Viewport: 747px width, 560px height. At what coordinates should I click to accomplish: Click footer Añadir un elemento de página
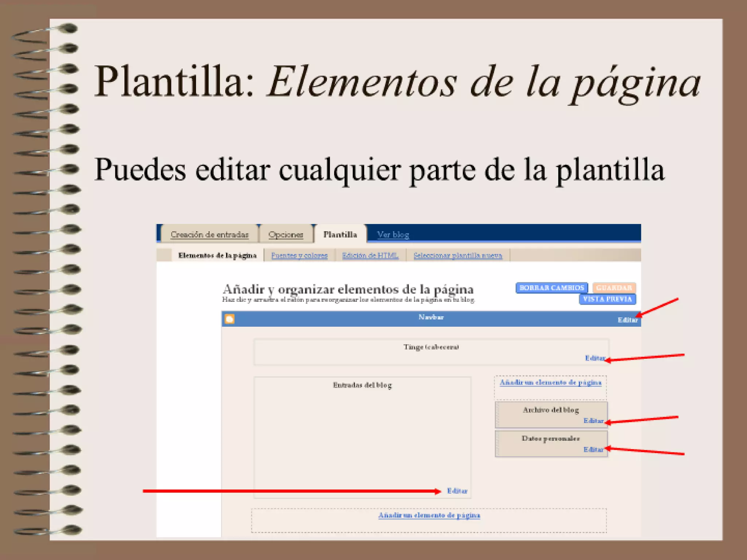[x=429, y=515]
